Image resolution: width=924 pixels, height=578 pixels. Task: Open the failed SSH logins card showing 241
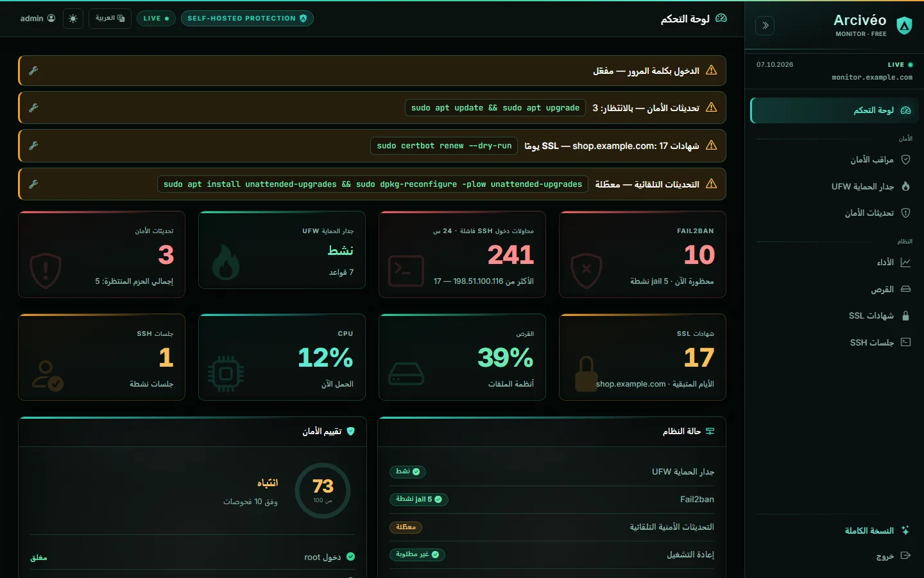coord(462,254)
